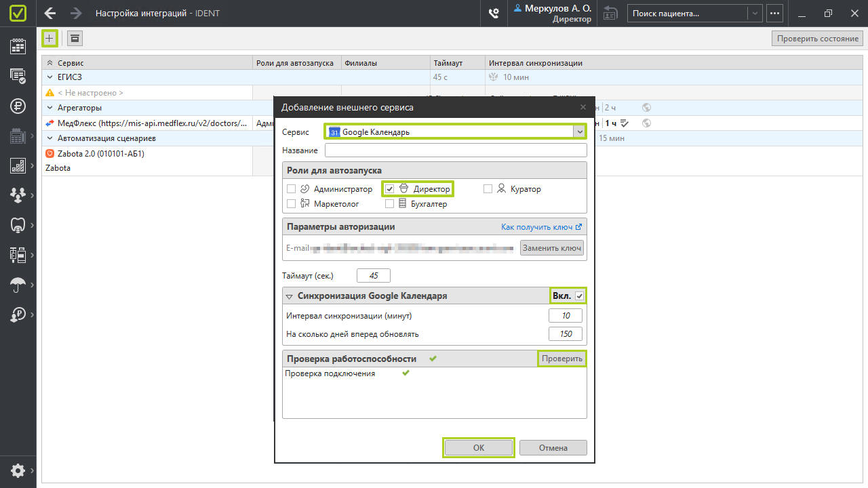
Task: Check the Куратор role checkbox
Action: point(488,189)
